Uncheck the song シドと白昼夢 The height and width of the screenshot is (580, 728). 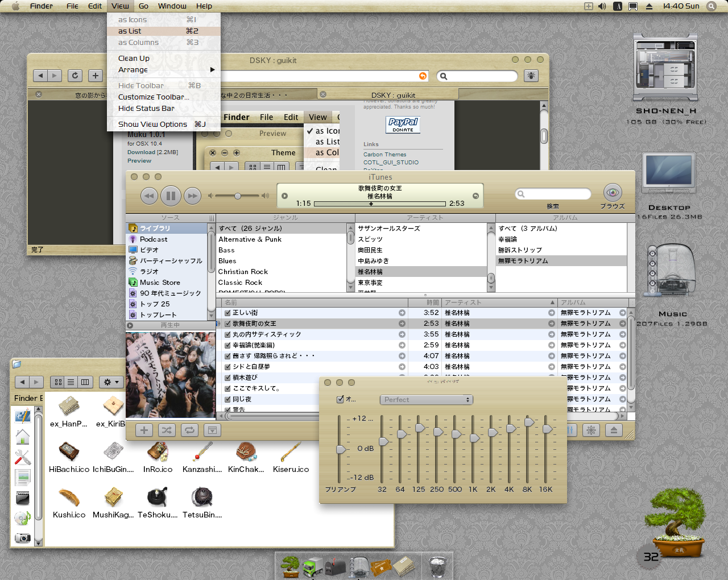point(227,367)
